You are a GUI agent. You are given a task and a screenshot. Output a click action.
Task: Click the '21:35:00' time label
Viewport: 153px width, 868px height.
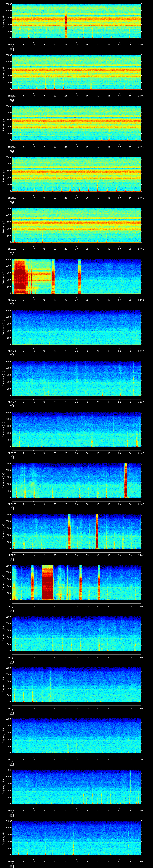coord(12,708)
